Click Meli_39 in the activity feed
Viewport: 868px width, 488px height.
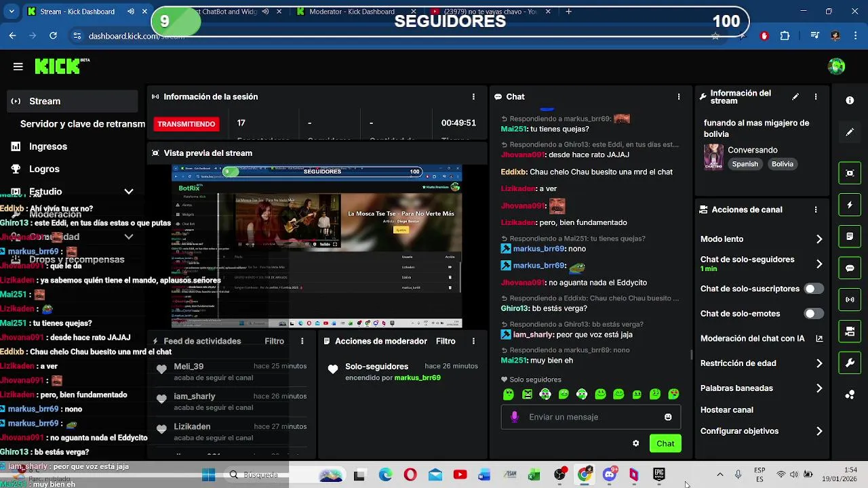click(189, 366)
